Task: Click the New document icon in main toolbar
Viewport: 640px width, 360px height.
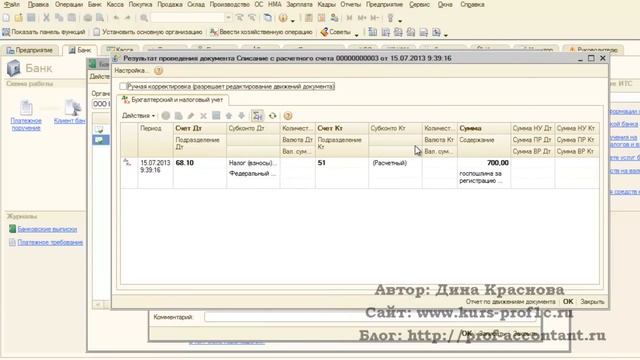Action: 6,18
